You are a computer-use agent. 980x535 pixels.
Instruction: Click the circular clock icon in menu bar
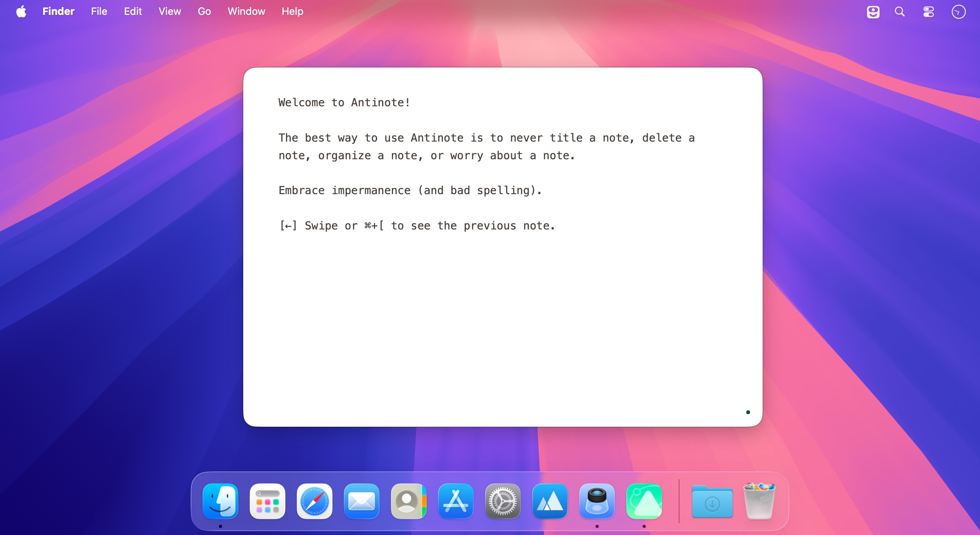958,12
